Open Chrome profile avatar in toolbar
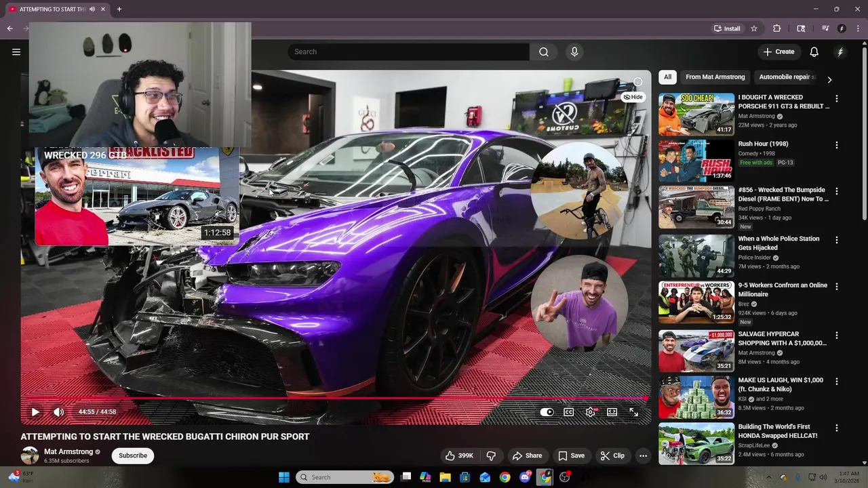The height and width of the screenshot is (488, 868). click(x=842, y=28)
